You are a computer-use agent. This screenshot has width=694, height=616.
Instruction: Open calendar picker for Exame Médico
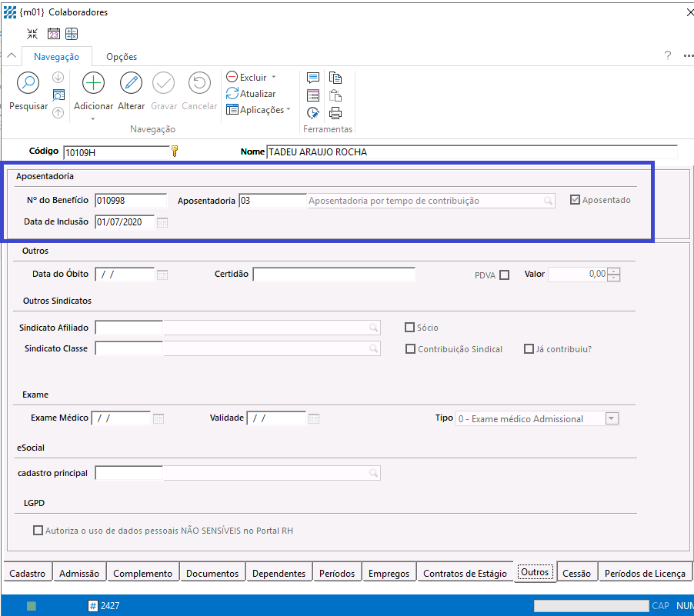coord(158,418)
